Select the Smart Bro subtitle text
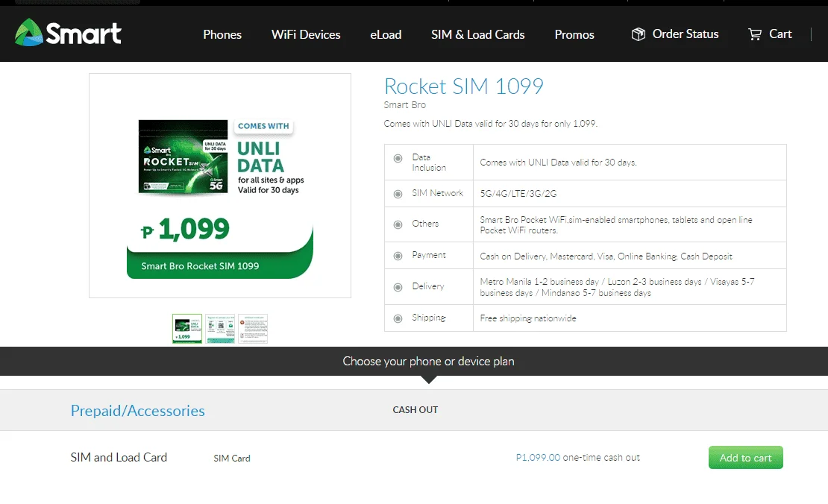Screen dimensions: 828x504 pyautogui.click(x=404, y=105)
